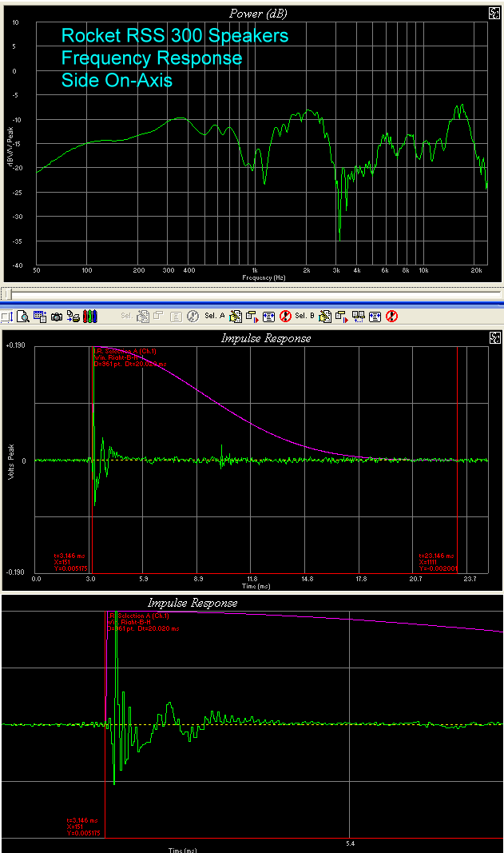Click the middle graph's Time (ms) axis label
Screen dimensions: 504x853
coord(256,586)
